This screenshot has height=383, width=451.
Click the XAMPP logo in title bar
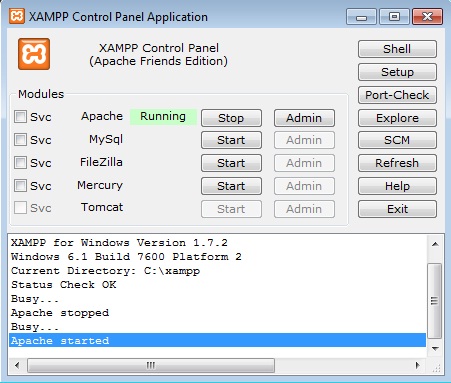(x=17, y=16)
